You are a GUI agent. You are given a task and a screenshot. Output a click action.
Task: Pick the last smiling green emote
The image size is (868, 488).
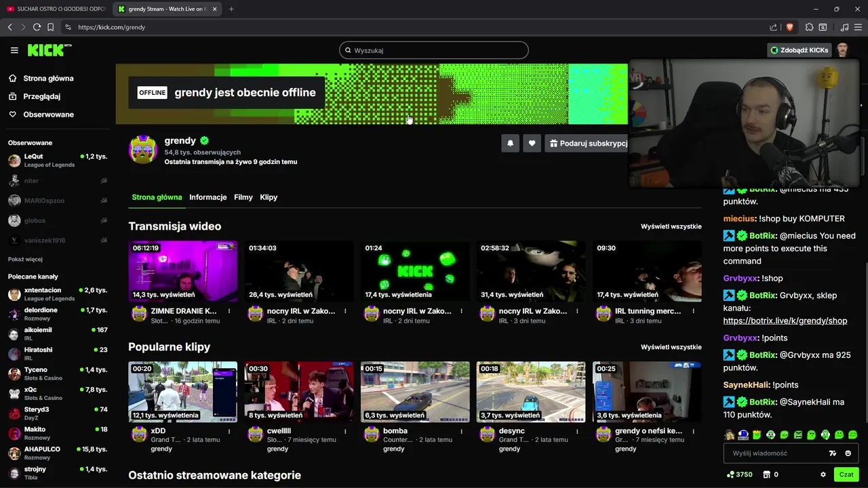click(852, 434)
